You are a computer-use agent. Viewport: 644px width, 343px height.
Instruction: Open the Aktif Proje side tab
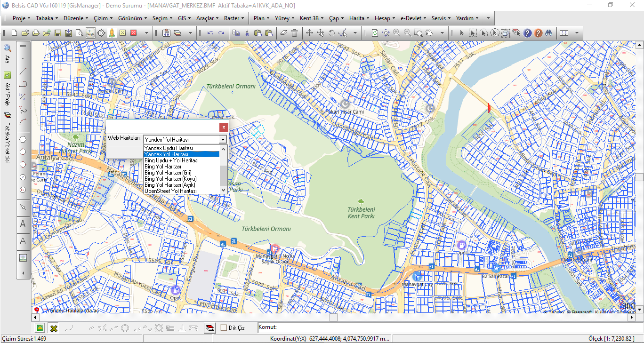[x=7, y=88]
